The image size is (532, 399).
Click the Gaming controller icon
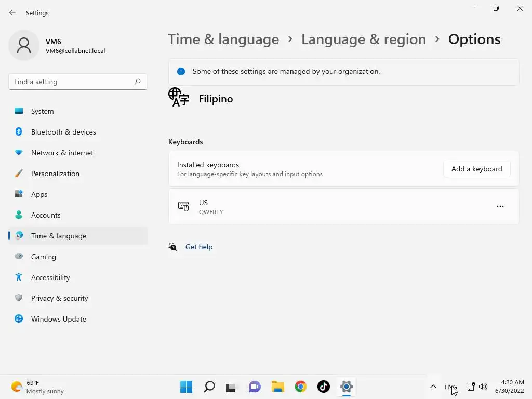19,257
